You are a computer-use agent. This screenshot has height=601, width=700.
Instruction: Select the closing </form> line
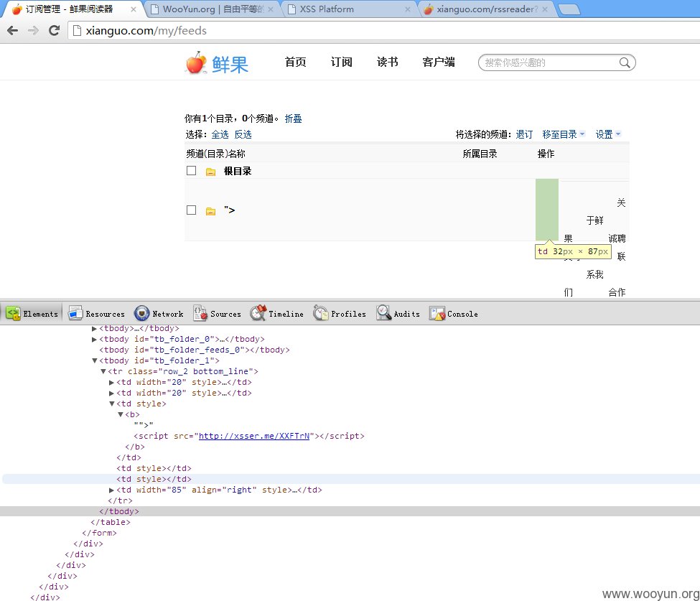click(99, 533)
